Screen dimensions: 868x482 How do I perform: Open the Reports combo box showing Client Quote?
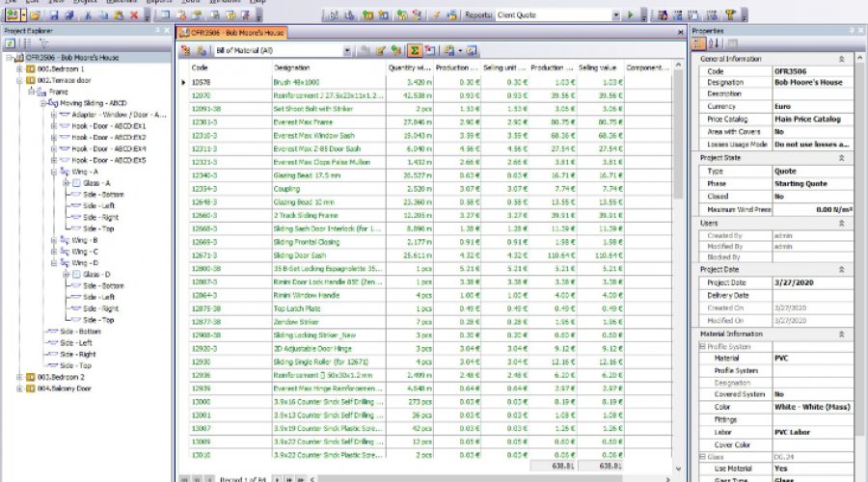(557, 14)
